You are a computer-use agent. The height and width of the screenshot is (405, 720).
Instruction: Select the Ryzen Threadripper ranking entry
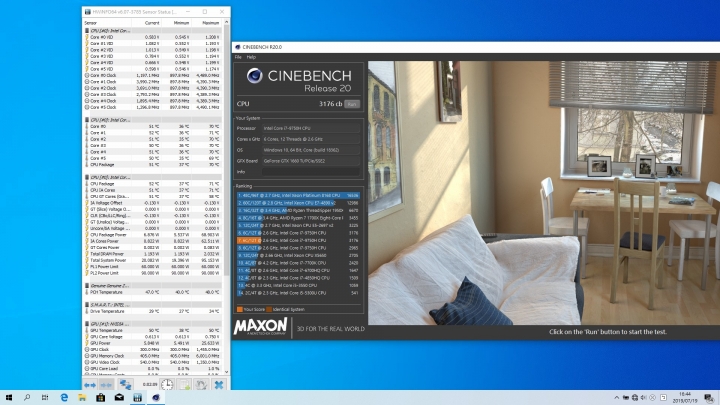(x=298, y=210)
